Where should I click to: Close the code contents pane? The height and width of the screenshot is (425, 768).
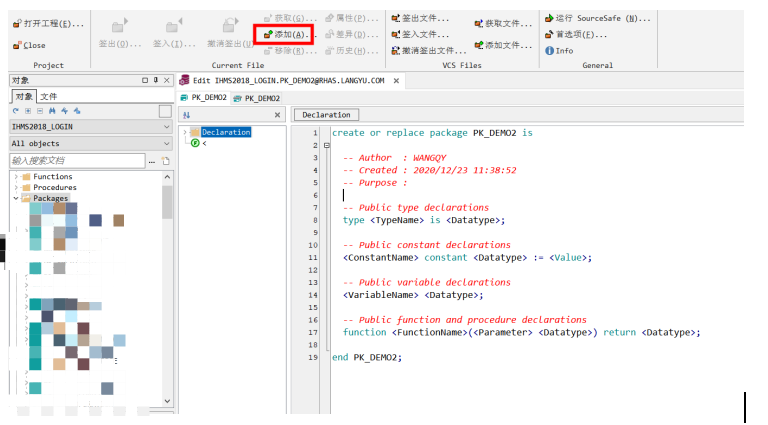pyautogui.click(x=277, y=115)
